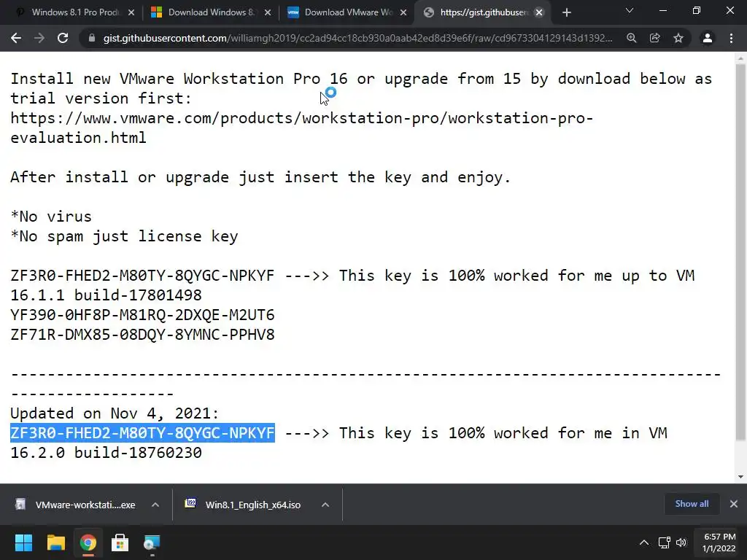Open the Windows Start menu
This screenshot has width=747, height=560.
pos(23,542)
